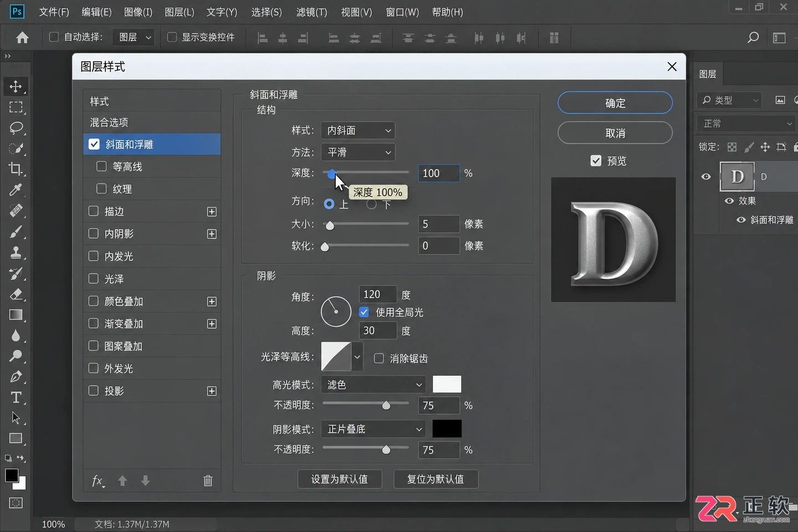Select the 下 direction radio button
This screenshot has width=798, height=532.
(x=371, y=204)
